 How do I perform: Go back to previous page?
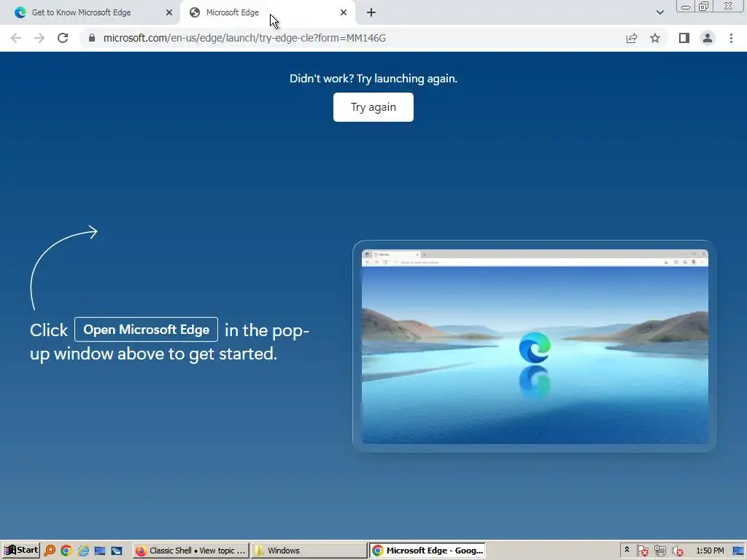pyautogui.click(x=16, y=38)
